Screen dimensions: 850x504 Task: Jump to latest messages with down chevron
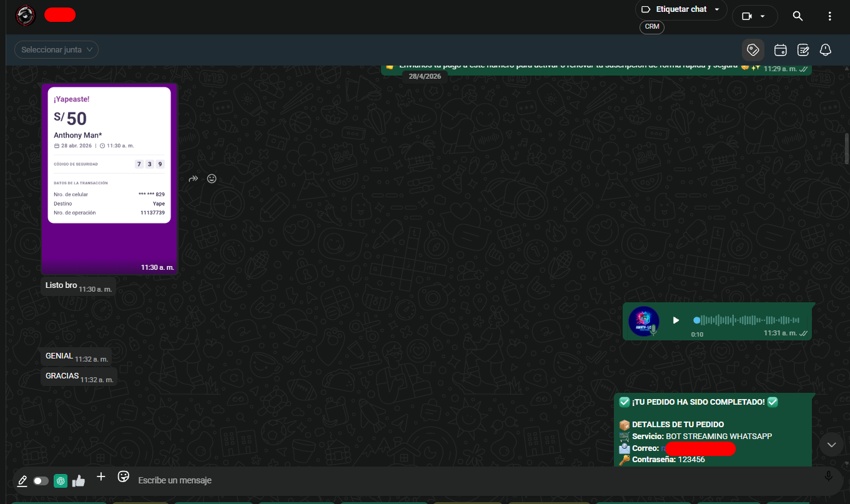831,445
